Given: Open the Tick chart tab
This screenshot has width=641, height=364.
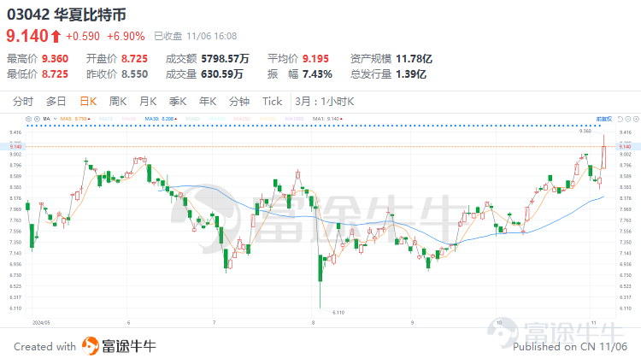Looking at the screenshot, I should click(x=273, y=102).
